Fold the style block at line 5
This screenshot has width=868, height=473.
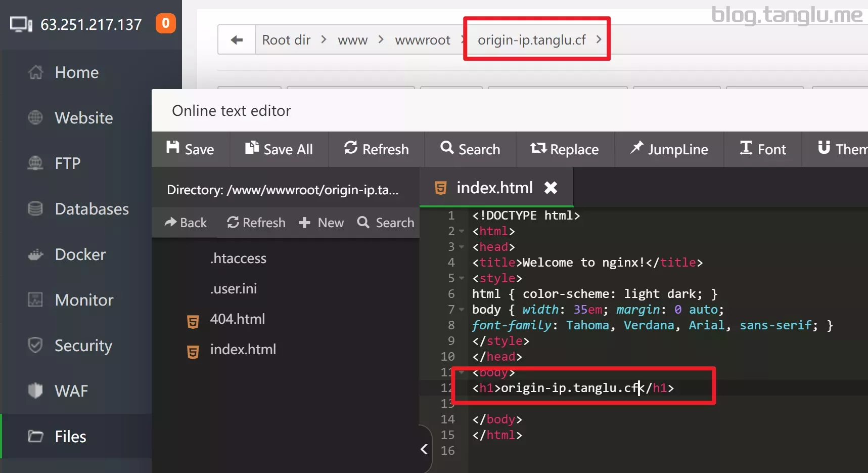[462, 279]
